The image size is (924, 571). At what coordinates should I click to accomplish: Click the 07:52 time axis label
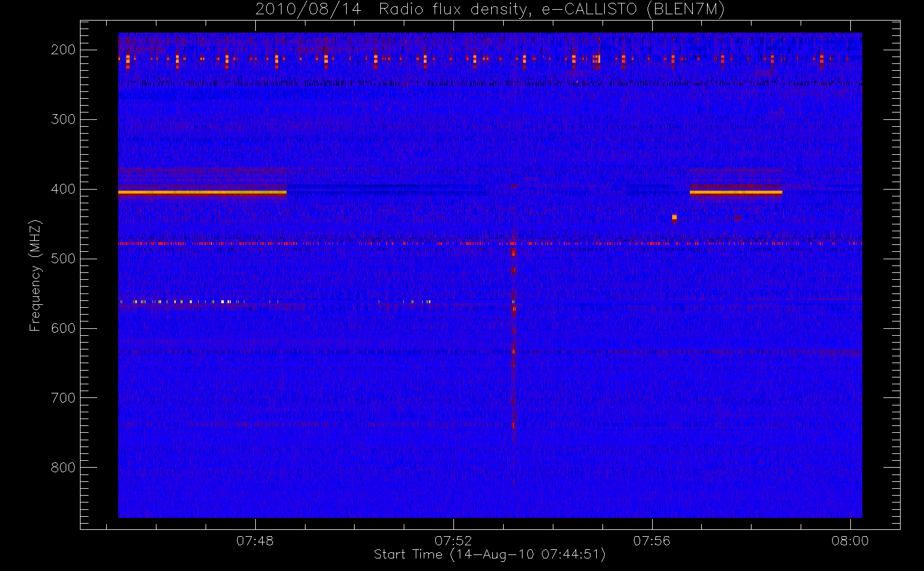[453, 540]
